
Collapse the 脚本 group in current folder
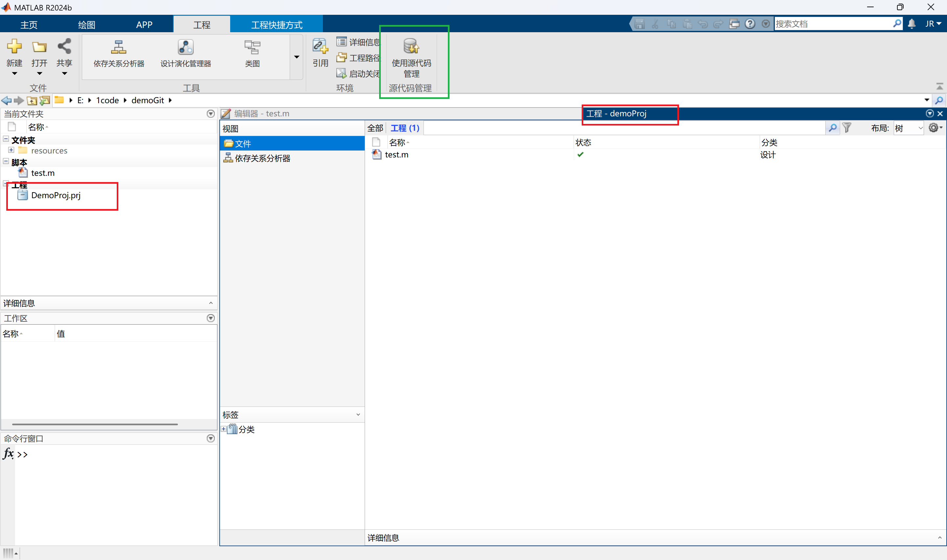tap(6, 161)
